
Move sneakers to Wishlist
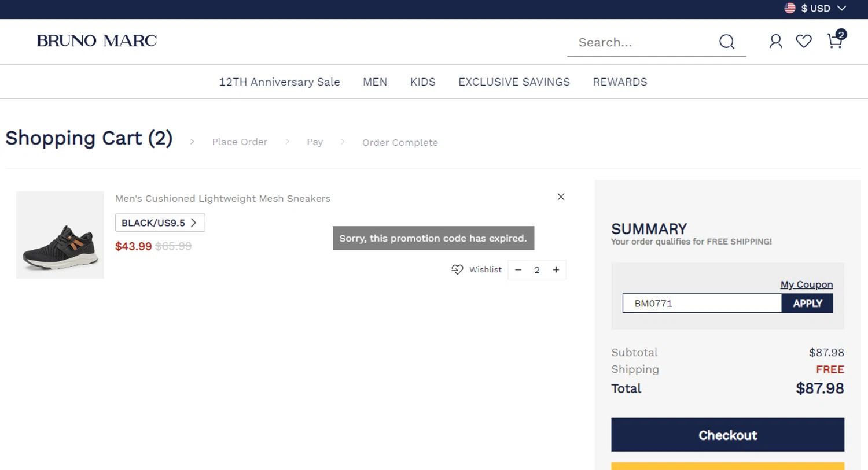click(x=476, y=269)
